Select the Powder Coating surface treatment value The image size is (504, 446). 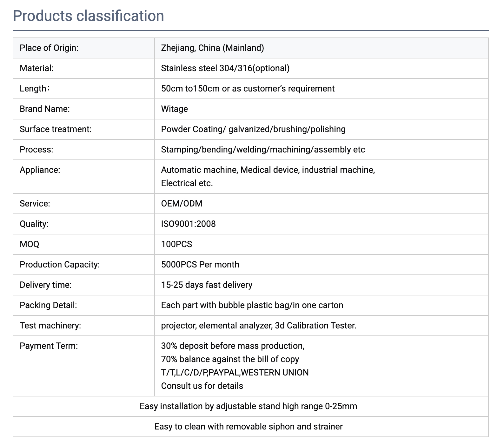[x=253, y=129]
